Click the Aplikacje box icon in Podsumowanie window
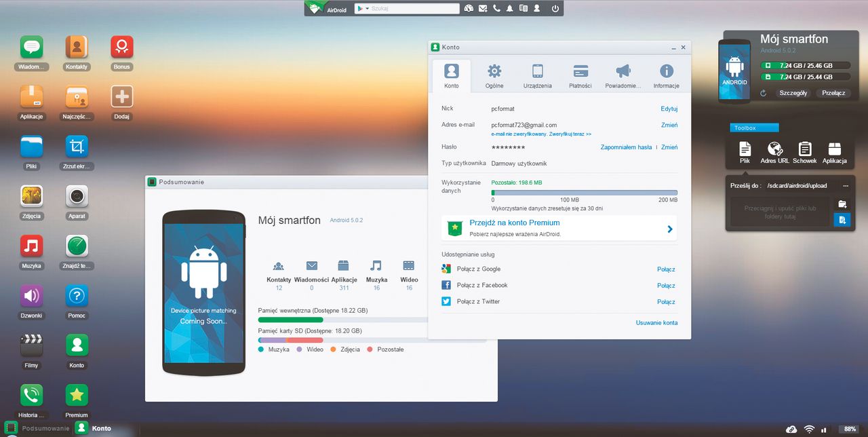The image size is (868, 437). tap(344, 266)
